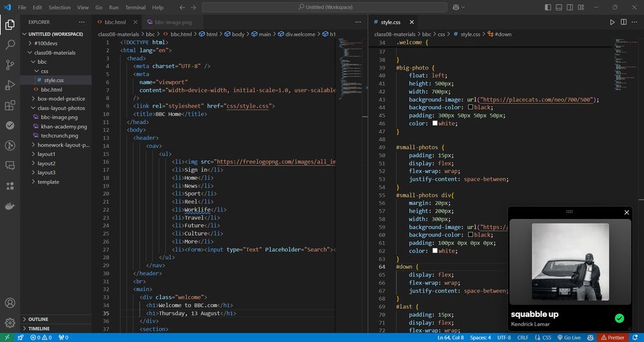Click the placecats URL link in #big-photo
644x342 pixels.
[538, 100]
